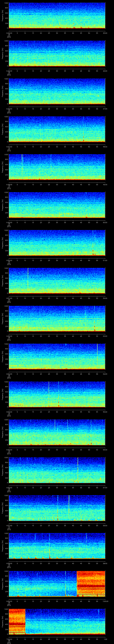Choose the spectrogram panel starting at 6:50:00
This screenshot has width=114, height=644.
[57, 243]
